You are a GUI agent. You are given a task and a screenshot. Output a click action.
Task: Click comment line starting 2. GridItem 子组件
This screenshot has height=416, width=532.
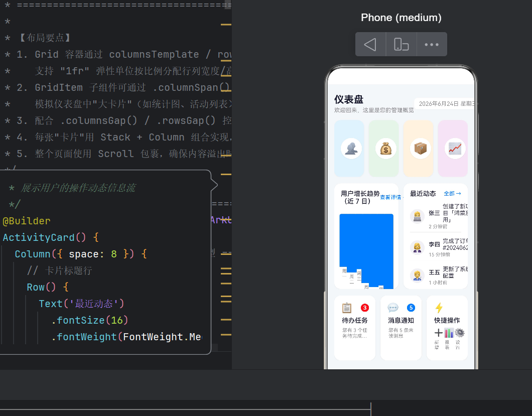pos(124,87)
